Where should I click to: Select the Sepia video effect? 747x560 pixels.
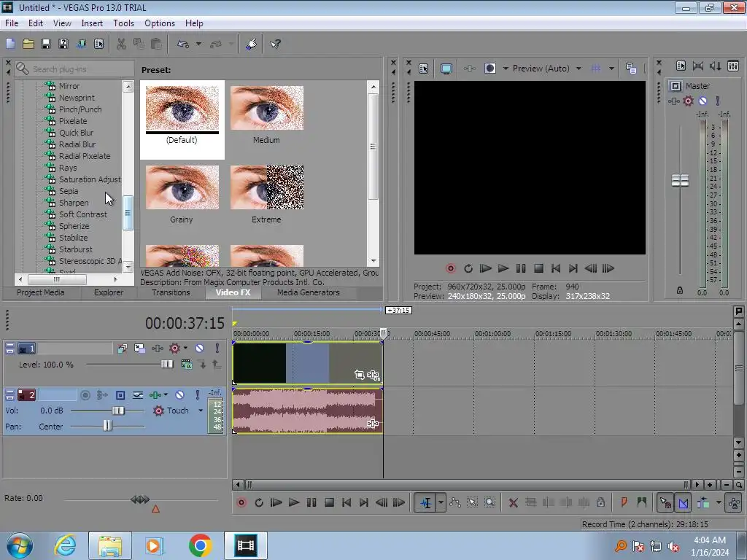[x=69, y=191]
